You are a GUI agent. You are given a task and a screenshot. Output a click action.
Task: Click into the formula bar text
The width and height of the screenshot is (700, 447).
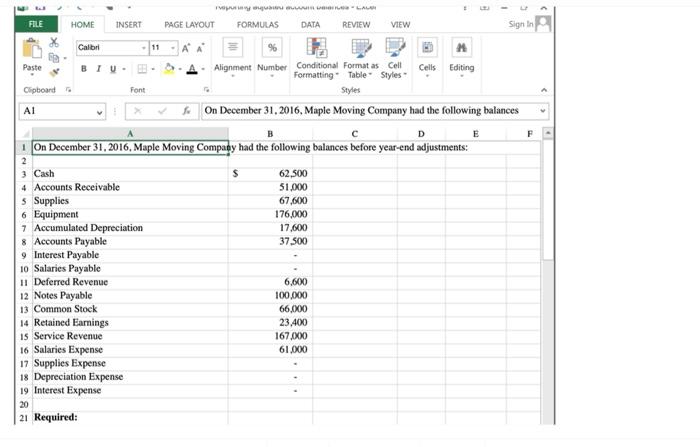[x=369, y=111]
